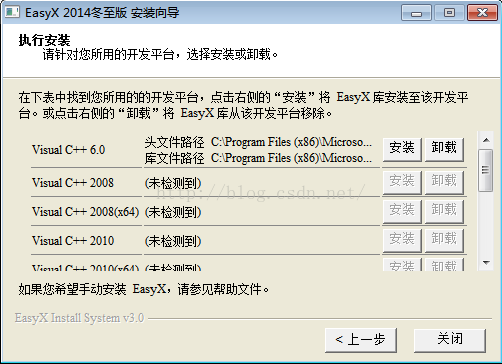Click 安装 for Visual C++ 6.0
502x364 pixels.
pos(402,150)
